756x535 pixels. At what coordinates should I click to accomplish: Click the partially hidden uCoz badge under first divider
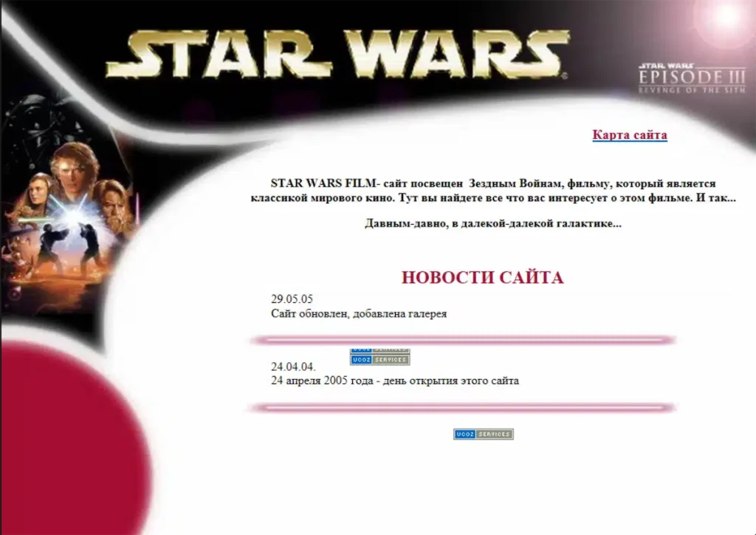pyautogui.click(x=380, y=351)
